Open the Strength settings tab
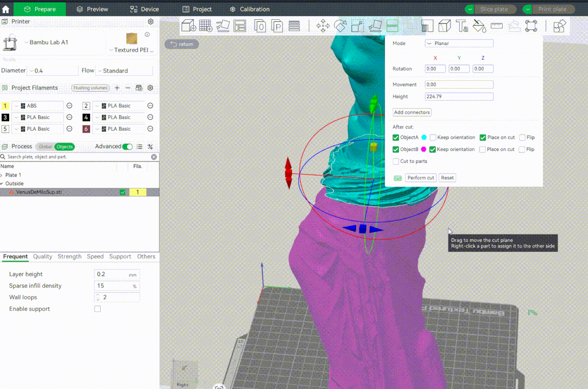 pyautogui.click(x=69, y=256)
